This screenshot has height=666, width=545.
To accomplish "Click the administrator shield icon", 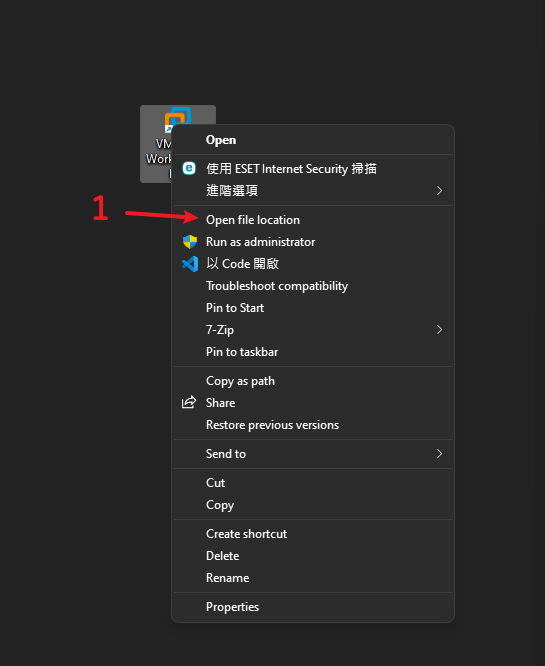I will click(190, 242).
